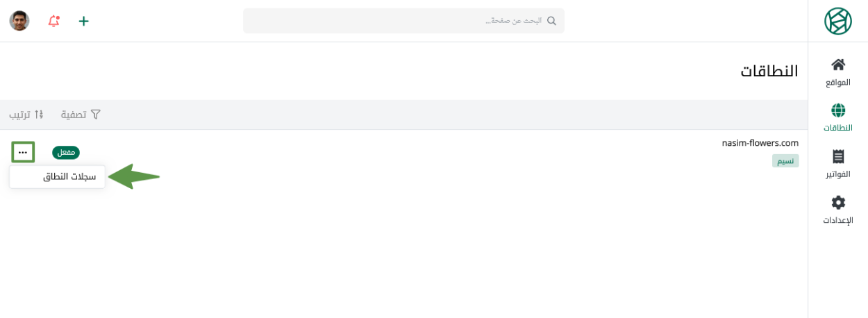Open the الإعدادات settings gear icon

tap(838, 203)
